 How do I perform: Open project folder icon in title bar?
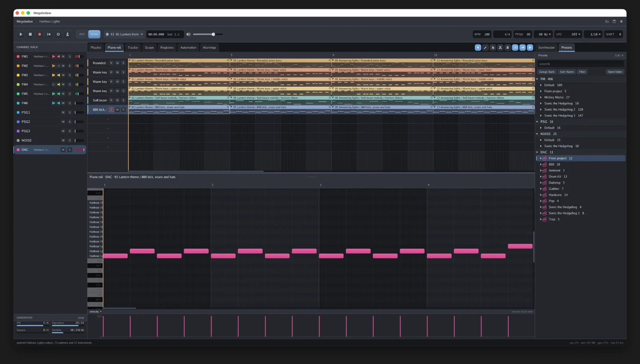tap(607, 22)
